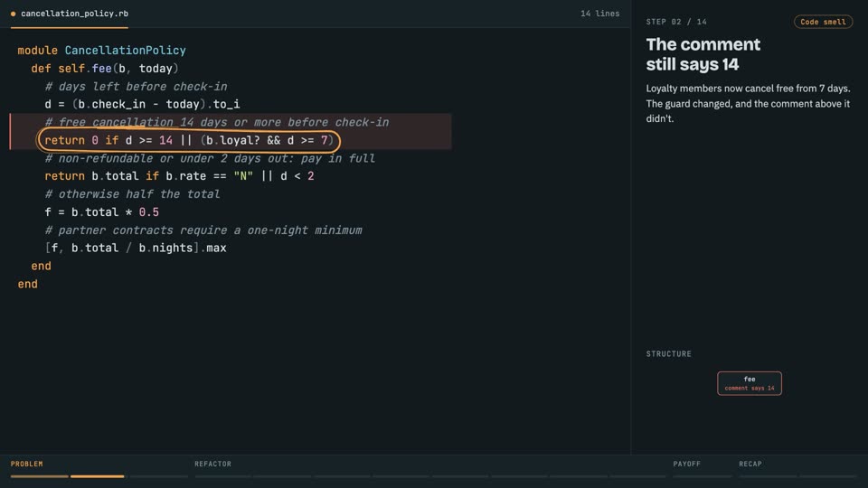The width and height of the screenshot is (868, 488).
Task: Click the line "def self.fee(b, today)"
Action: (x=105, y=69)
